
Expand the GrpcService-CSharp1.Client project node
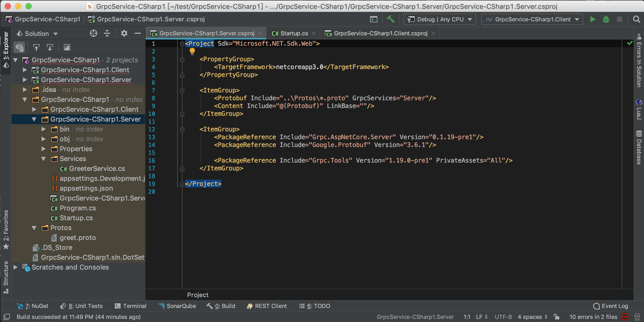click(25, 70)
